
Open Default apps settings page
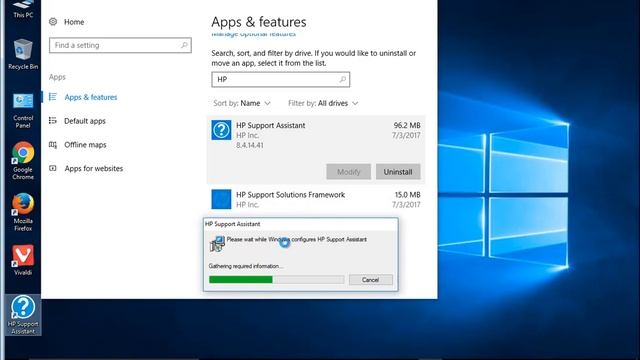pyautogui.click(x=85, y=121)
